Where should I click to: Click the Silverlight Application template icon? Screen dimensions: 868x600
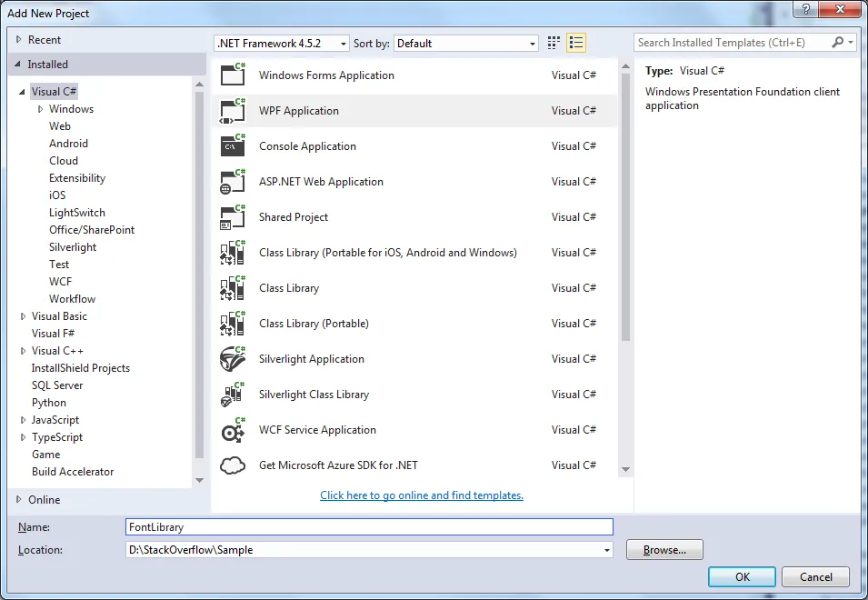click(233, 358)
